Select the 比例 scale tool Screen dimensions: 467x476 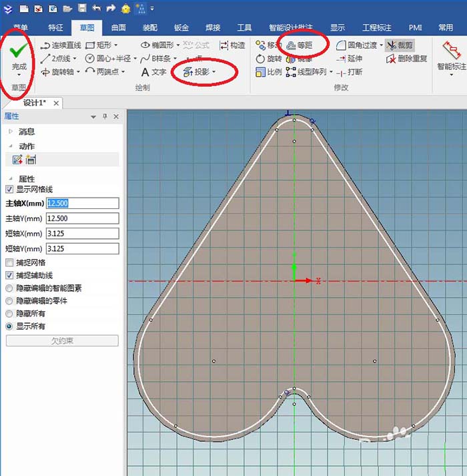click(269, 72)
